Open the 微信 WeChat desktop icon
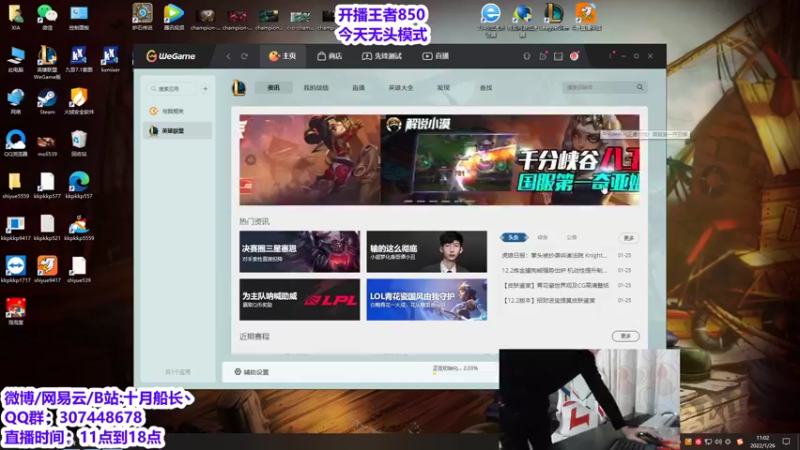Image resolution: width=800 pixels, height=450 pixels. click(x=47, y=16)
